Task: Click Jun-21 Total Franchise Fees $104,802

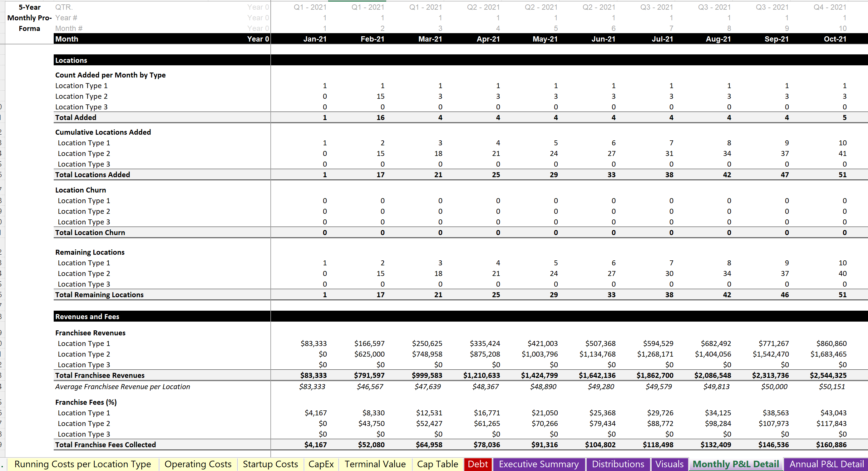Action: point(600,445)
